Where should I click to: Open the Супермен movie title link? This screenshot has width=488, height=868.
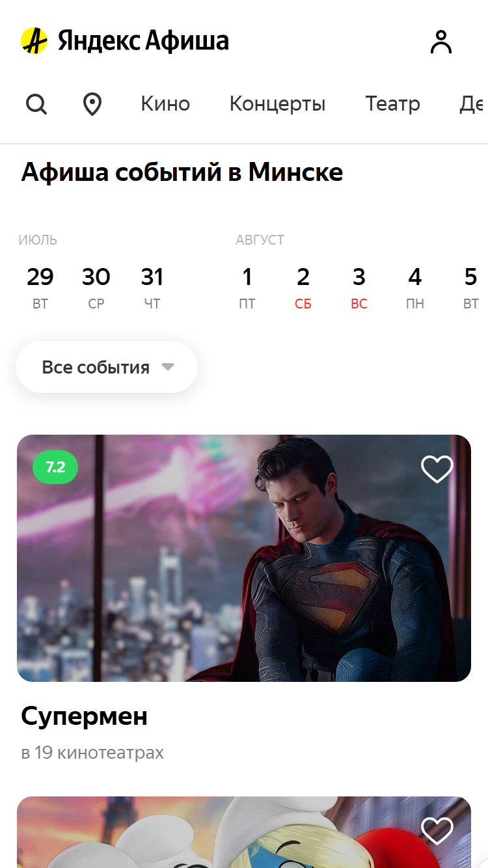click(85, 716)
